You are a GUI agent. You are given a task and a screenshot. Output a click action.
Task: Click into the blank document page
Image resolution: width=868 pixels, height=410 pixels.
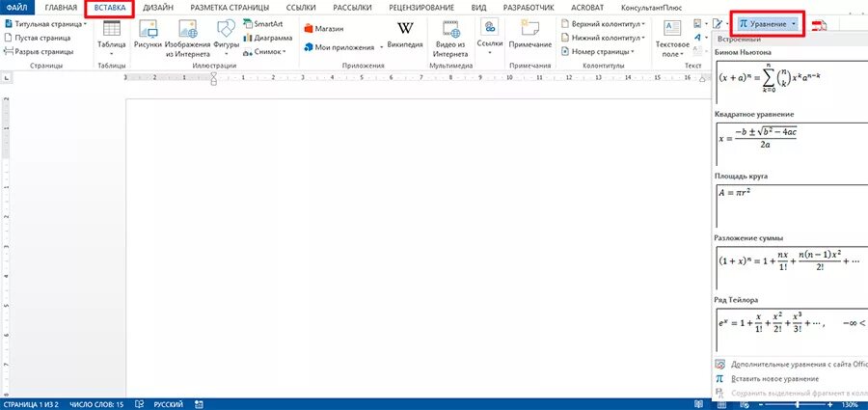[x=419, y=248]
